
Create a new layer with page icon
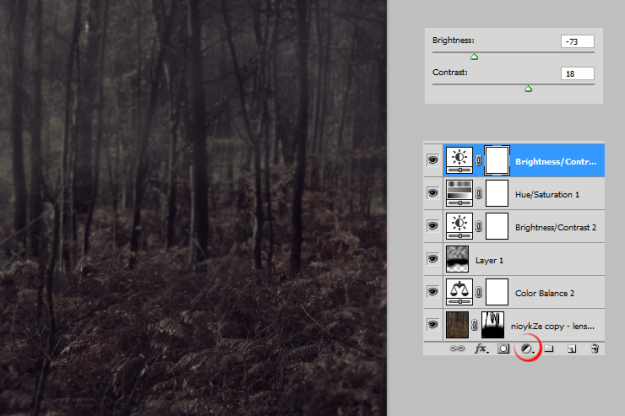pyautogui.click(x=572, y=349)
